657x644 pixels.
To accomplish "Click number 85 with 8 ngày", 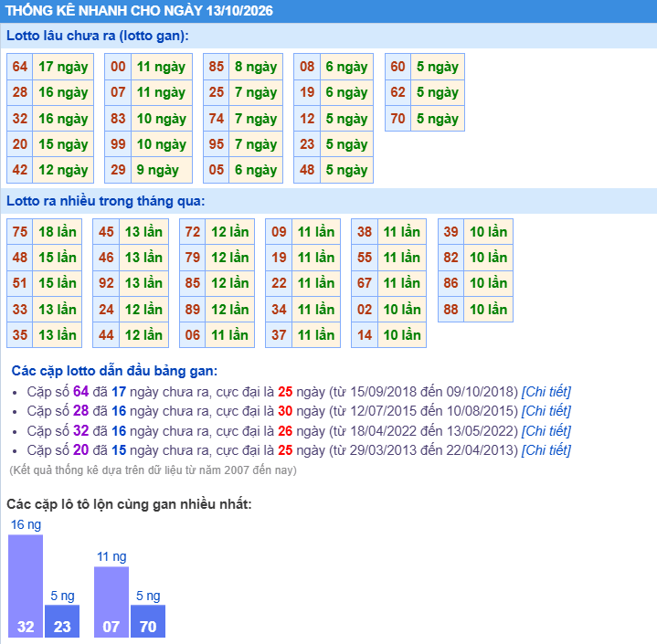I will [x=217, y=67].
